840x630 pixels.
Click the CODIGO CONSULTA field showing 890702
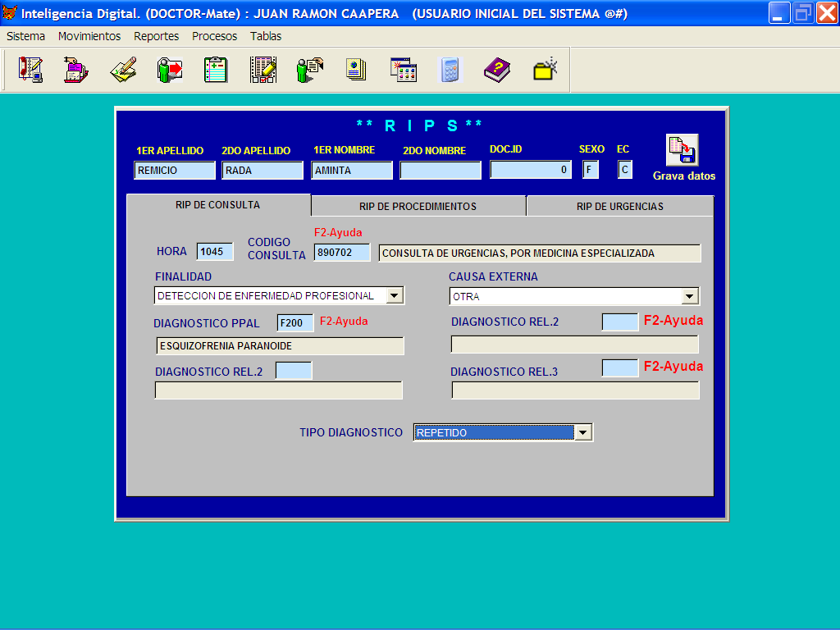[342, 253]
